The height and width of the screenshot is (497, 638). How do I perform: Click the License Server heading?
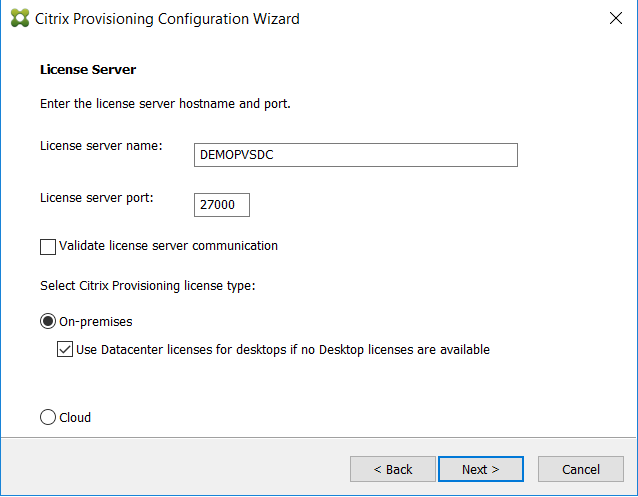coord(88,70)
